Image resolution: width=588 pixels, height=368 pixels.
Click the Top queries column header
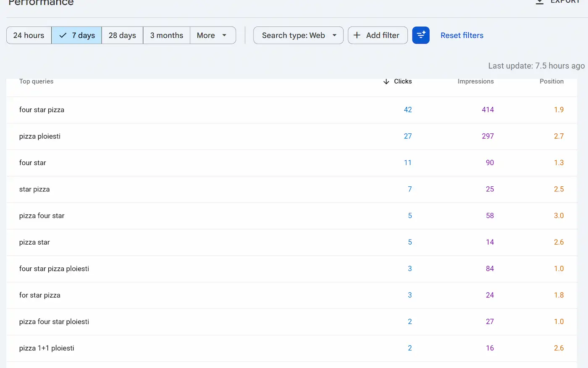[x=36, y=81]
